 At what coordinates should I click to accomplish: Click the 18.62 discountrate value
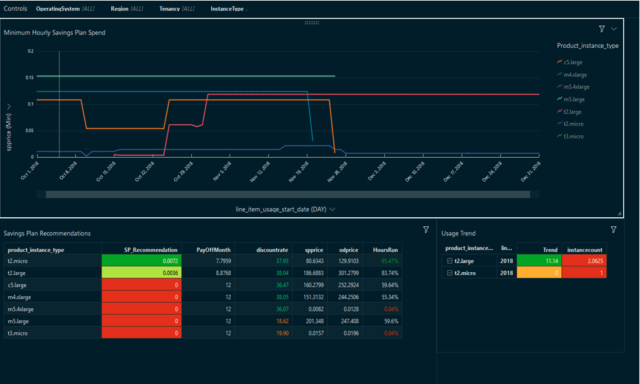pyautogui.click(x=282, y=321)
